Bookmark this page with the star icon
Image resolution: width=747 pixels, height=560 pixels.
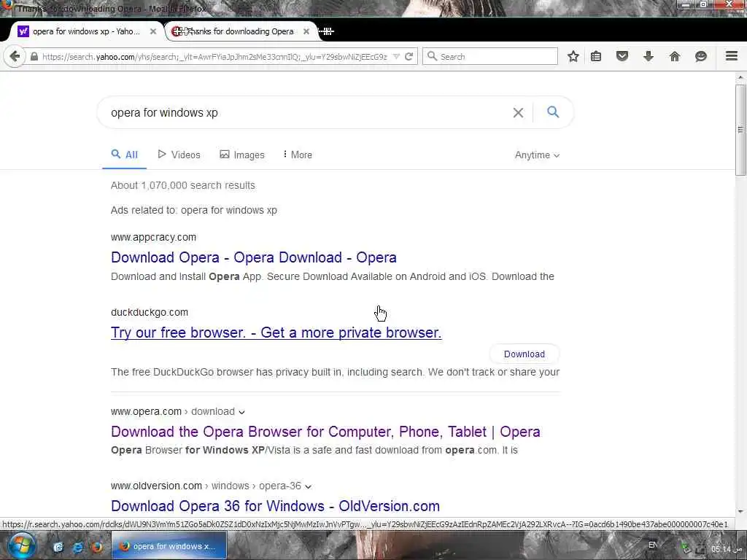573,57
